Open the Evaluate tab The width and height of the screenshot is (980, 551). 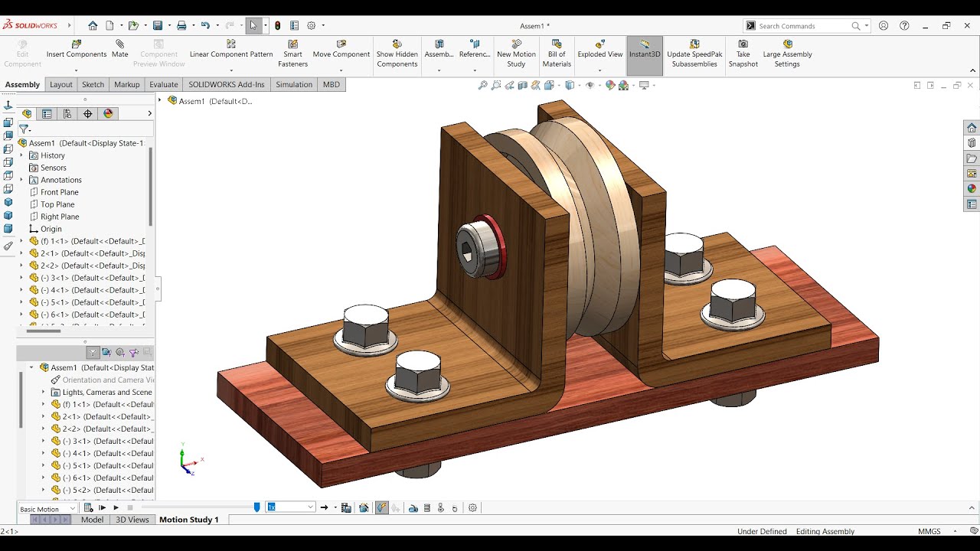(x=163, y=85)
